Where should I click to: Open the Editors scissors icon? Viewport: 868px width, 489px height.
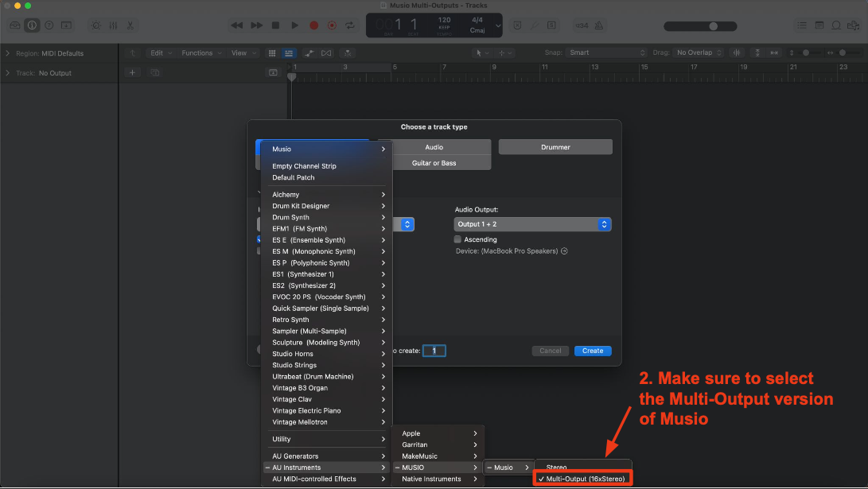click(130, 25)
